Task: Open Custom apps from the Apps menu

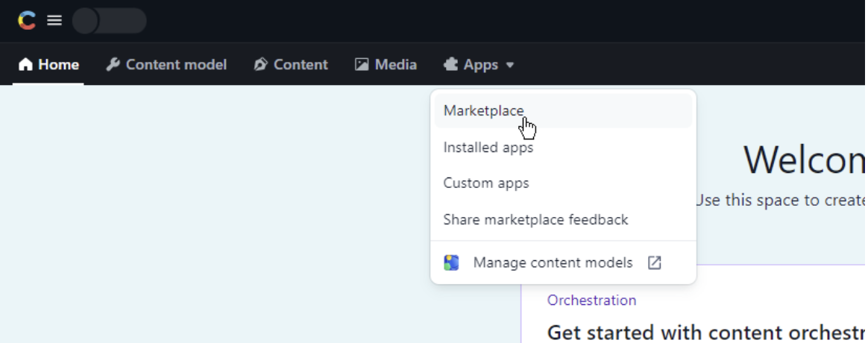Action: tap(485, 183)
